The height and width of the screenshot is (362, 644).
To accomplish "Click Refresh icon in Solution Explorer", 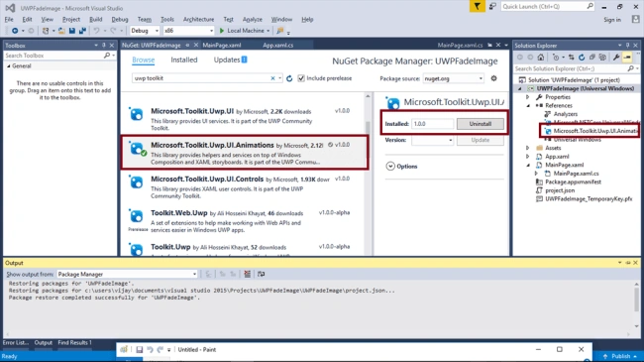I will (582, 58).
